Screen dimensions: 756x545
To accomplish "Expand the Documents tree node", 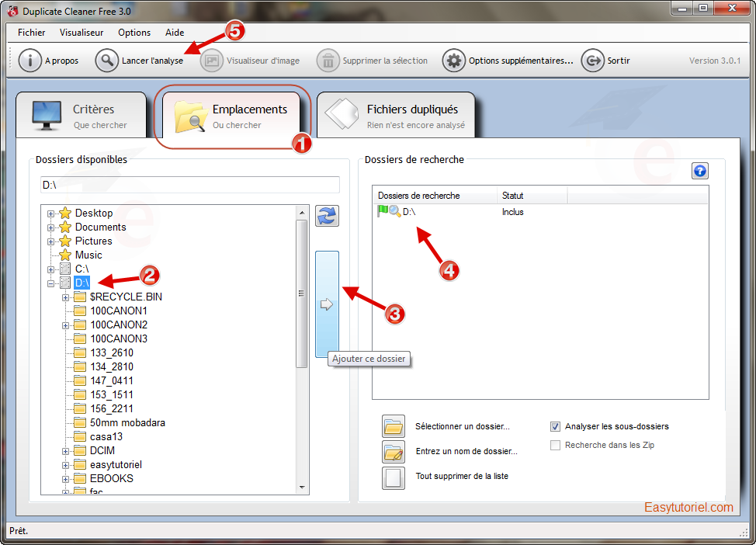I will (50, 227).
